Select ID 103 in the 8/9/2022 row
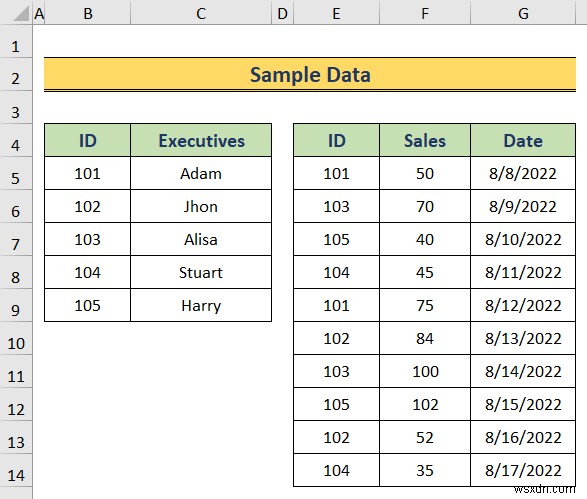 (337, 206)
